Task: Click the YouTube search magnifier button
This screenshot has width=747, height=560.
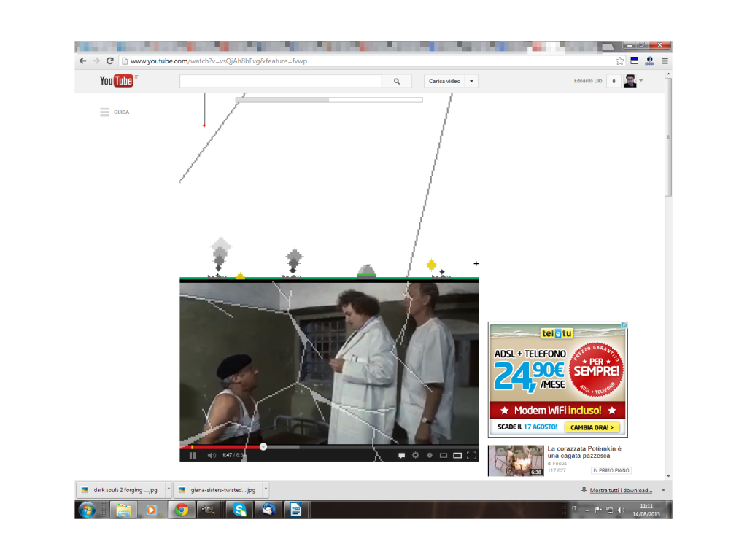Action: (397, 82)
